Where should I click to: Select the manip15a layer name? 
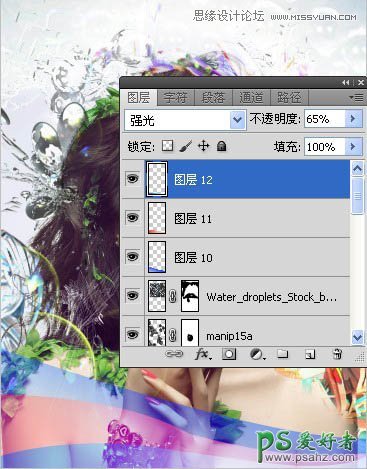click(x=229, y=336)
